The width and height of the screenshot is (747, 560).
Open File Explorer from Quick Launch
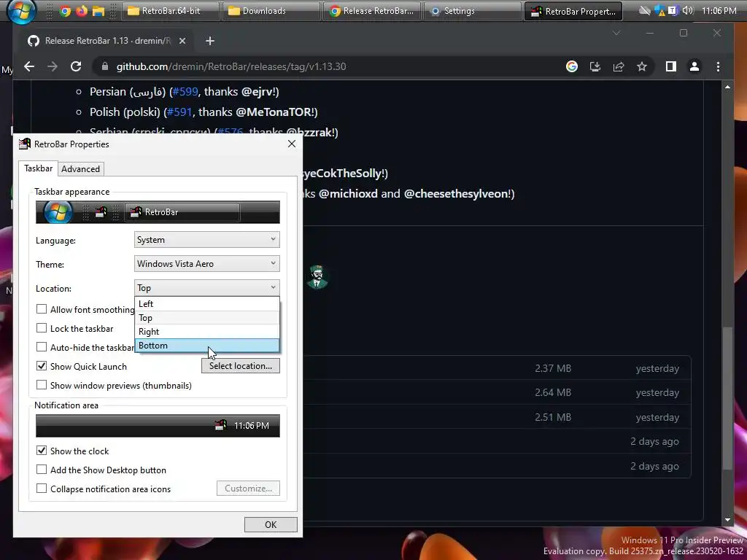click(x=98, y=11)
